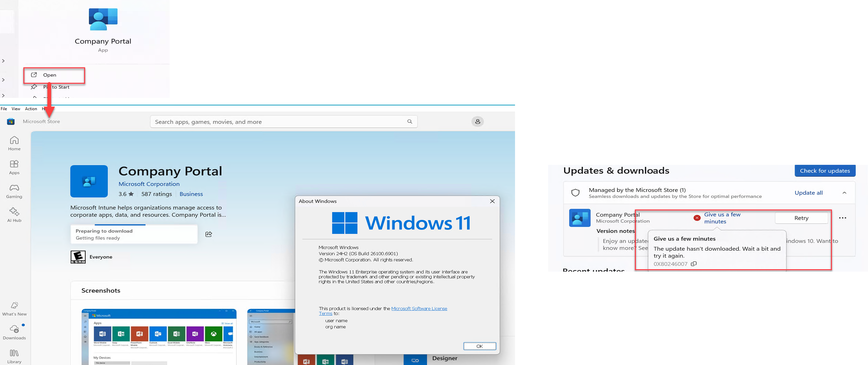Click the Give us a few minutes status link
This screenshot has width=868, height=365.
722,218
